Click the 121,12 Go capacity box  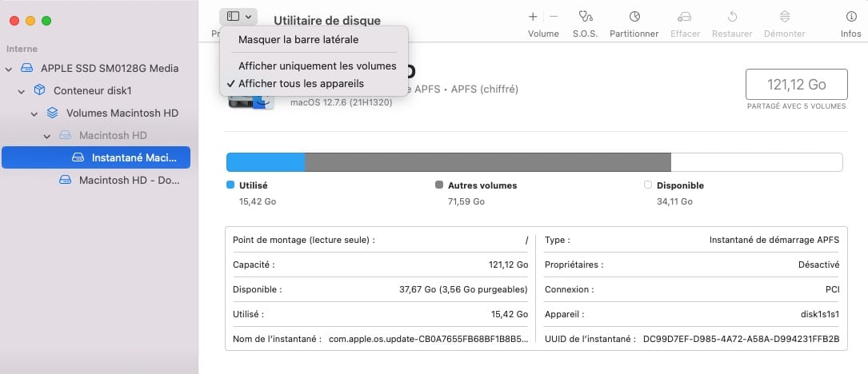795,84
